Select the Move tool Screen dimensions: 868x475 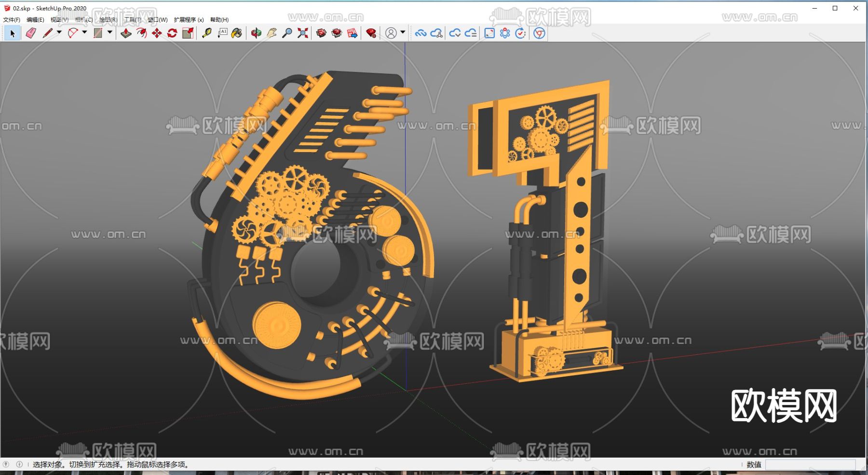(157, 33)
